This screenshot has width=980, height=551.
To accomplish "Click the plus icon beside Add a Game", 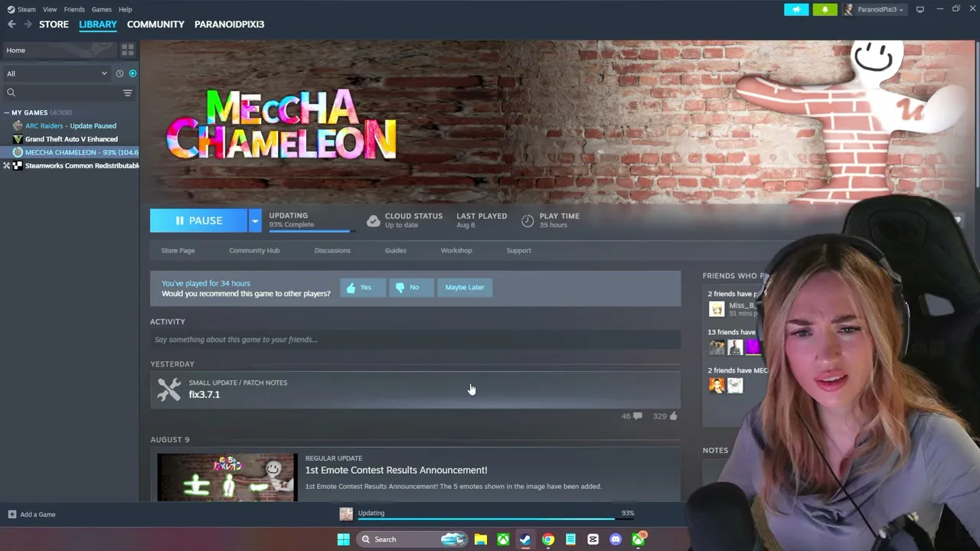I will coord(11,514).
